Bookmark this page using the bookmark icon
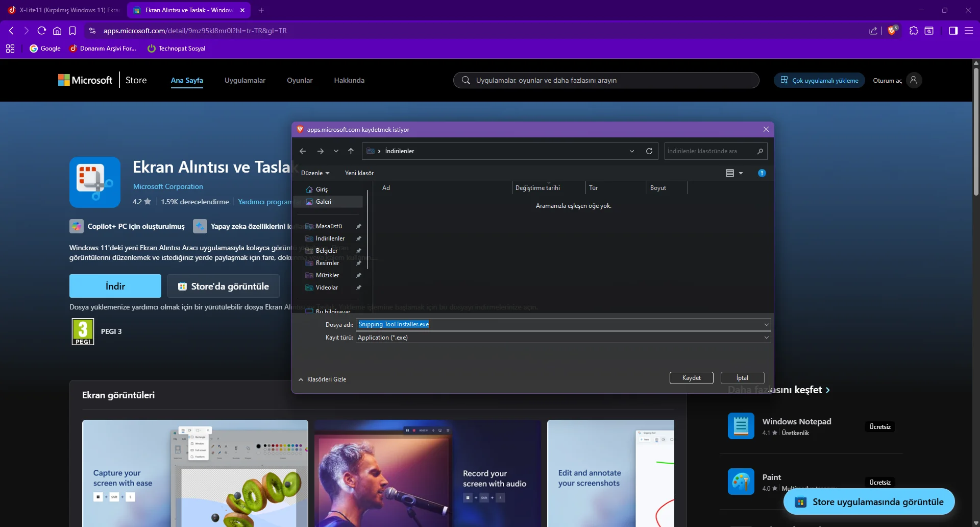 72,31
